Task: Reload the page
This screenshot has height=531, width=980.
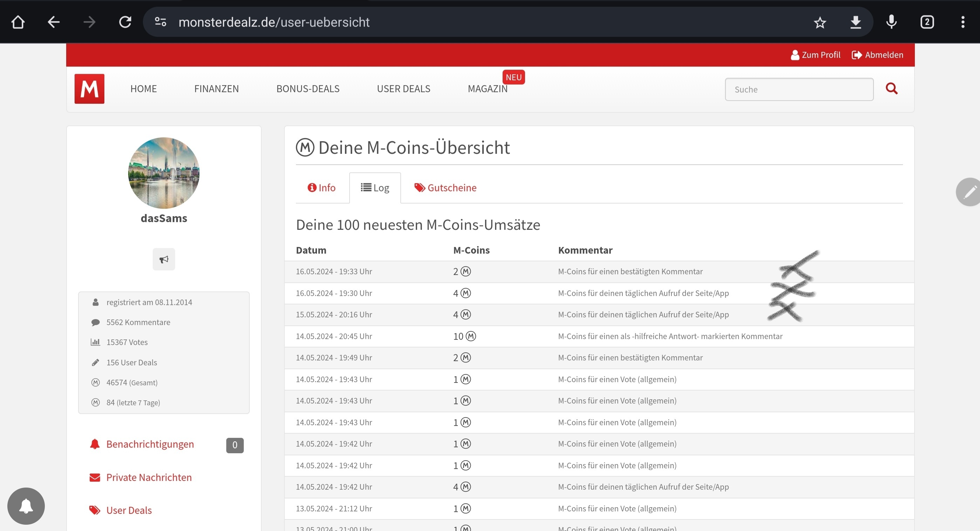Action: point(125,22)
